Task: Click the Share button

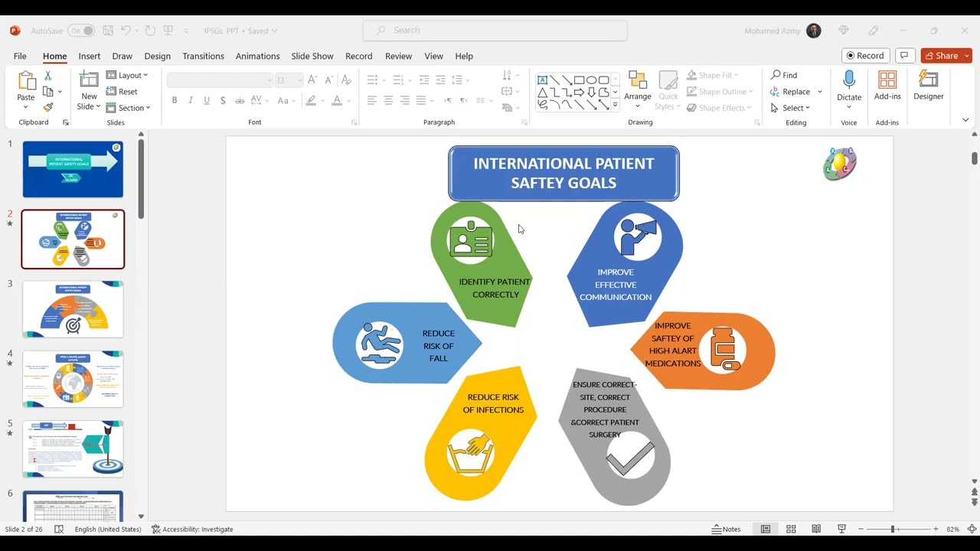Action: 946,56
